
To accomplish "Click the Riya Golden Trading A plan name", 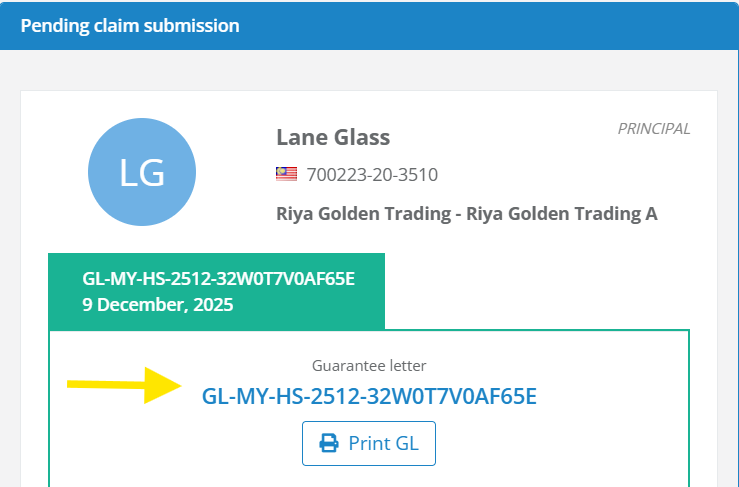I will pyautogui.click(x=562, y=214).
